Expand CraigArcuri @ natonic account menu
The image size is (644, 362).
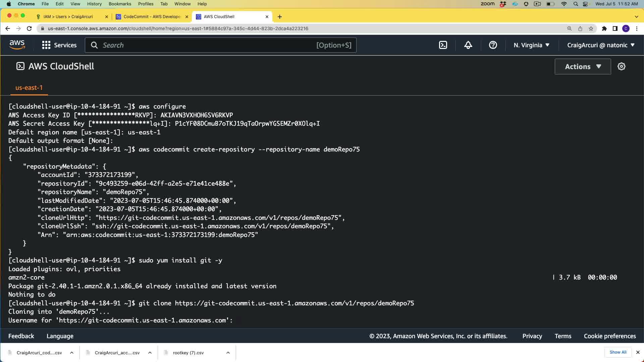[601, 45]
